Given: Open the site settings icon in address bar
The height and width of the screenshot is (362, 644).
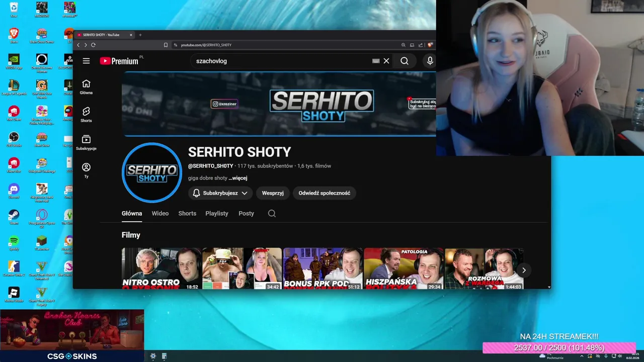Looking at the screenshot, I should point(176,45).
